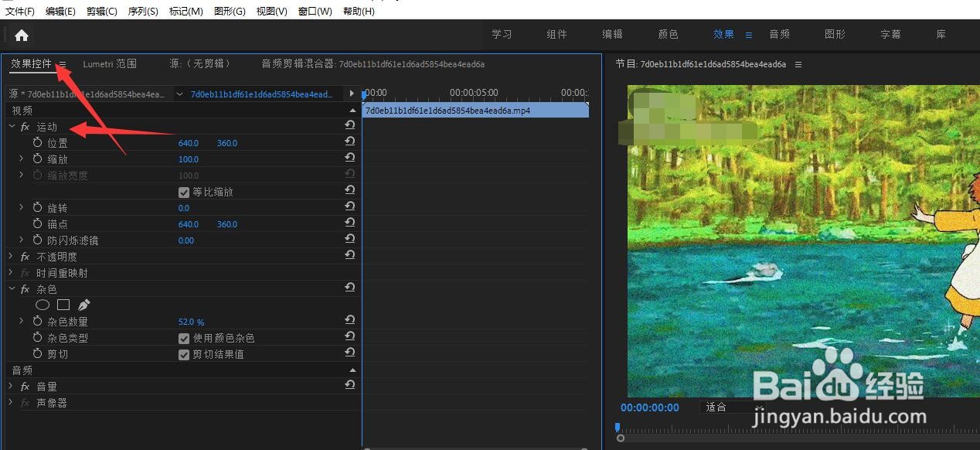Expand the 不透明度 effect group
Viewport: 980px width, 450px height.
[x=12, y=256]
